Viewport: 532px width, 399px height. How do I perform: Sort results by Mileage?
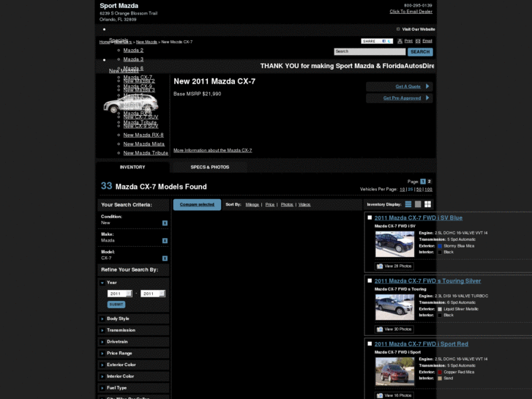252,205
